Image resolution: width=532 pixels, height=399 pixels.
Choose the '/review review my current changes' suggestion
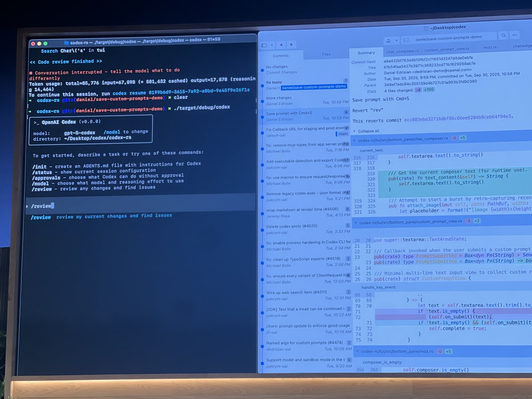click(x=102, y=216)
